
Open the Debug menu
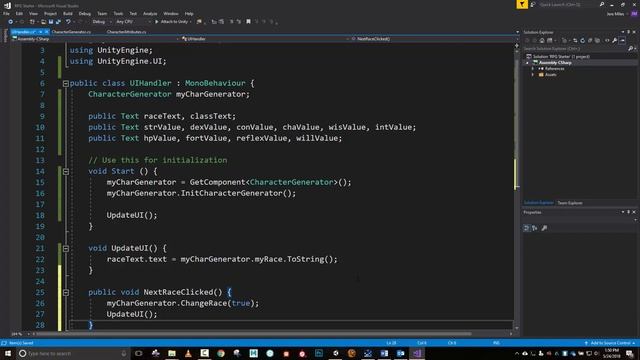(x=84, y=13)
